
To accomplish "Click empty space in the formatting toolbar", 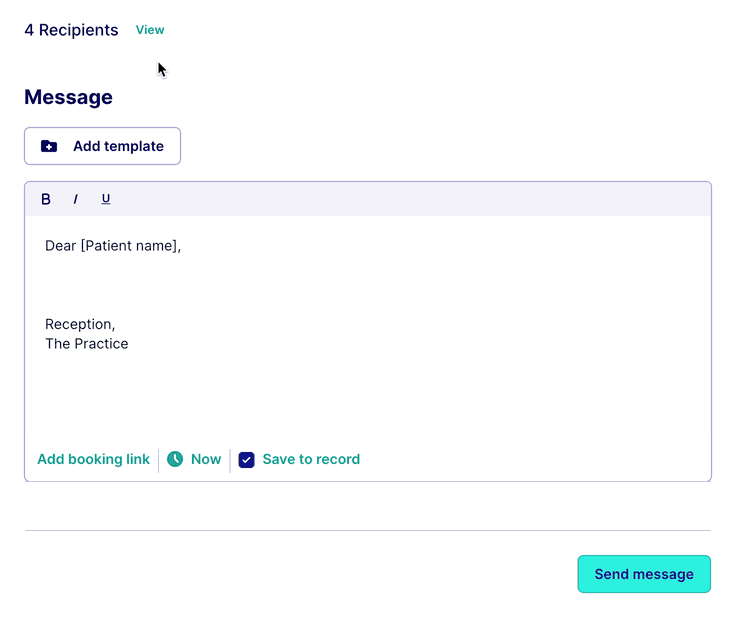I will pyautogui.click(x=400, y=199).
